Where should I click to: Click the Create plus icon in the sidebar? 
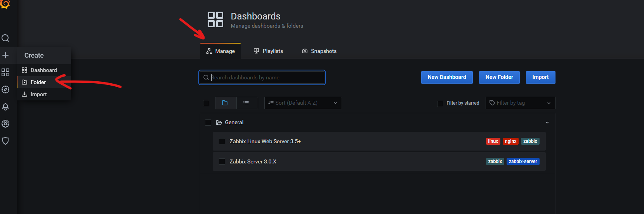pyautogui.click(x=5, y=55)
